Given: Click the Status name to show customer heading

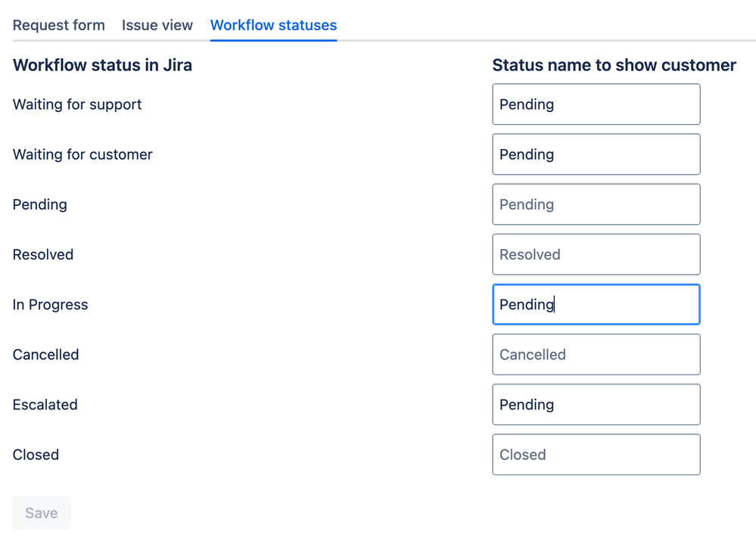Looking at the screenshot, I should (x=614, y=65).
